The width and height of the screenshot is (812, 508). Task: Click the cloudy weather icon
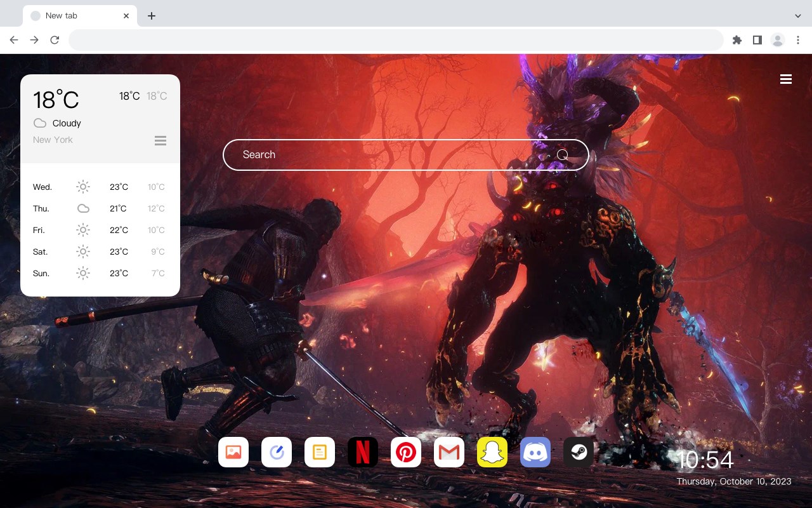coord(40,123)
